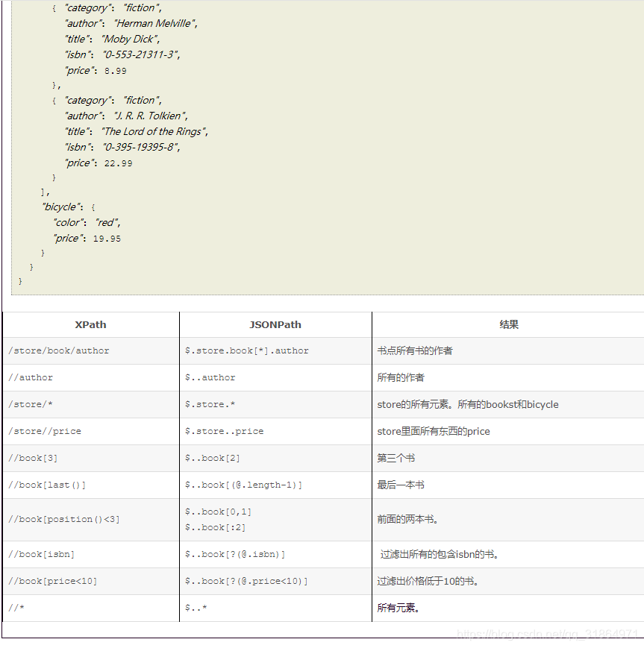
Task: Click the "0-395-19395-8" isbn line
Action: pyautogui.click(x=122, y=148)
